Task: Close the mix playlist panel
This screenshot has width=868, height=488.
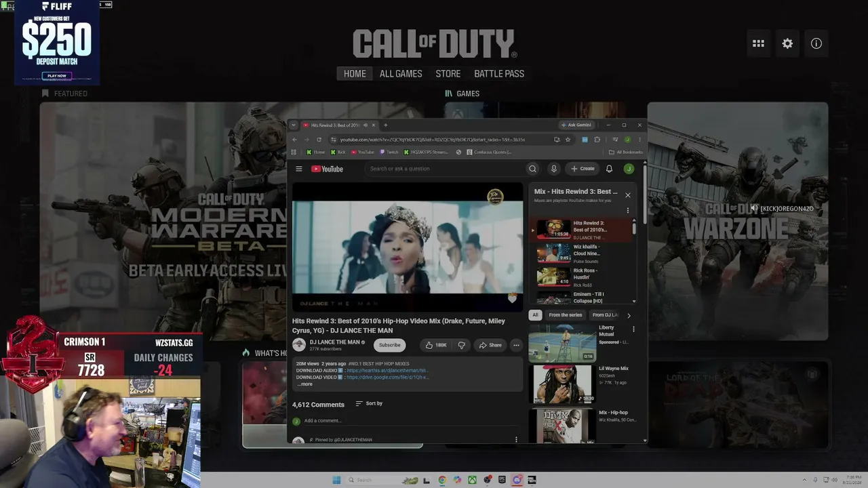Action: tap(627, 195)
